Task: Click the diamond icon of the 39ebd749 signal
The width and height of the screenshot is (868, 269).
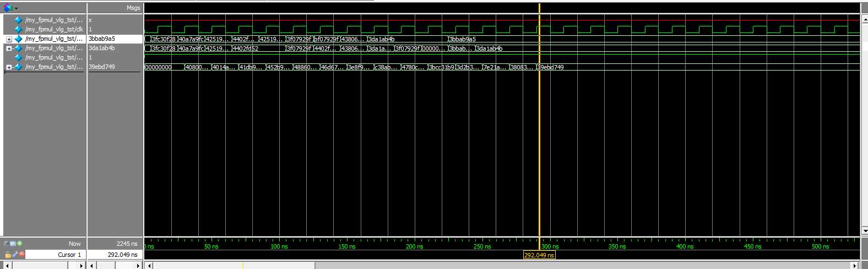Action: [x=19, y=67]
